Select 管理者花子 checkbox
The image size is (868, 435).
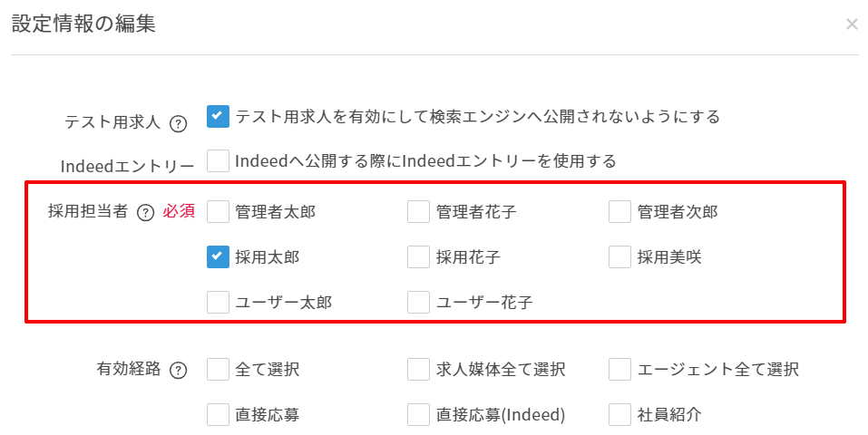click(x=418, y=212)
